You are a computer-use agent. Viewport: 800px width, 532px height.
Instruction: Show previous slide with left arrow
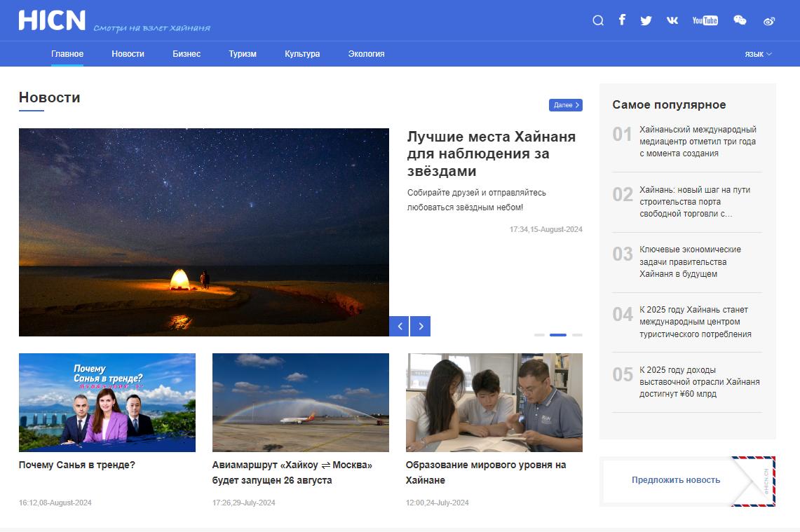point(399,326)
